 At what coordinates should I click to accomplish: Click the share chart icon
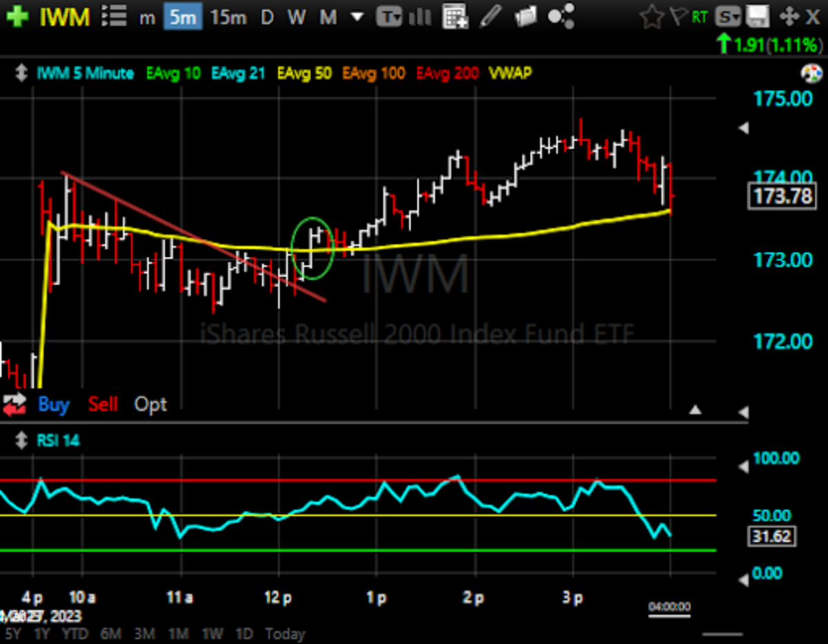point(562,17)
